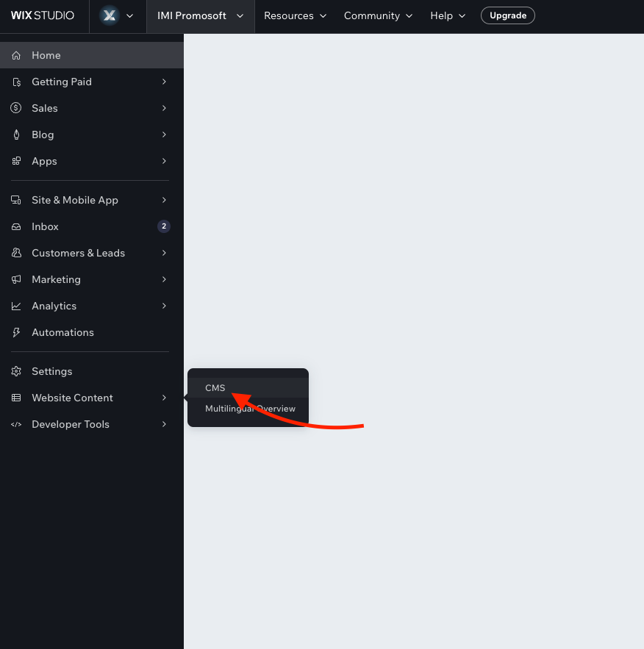Click the Inbox badge showing 2
Screen dimensions: 644x649
[x=164, y=226]
